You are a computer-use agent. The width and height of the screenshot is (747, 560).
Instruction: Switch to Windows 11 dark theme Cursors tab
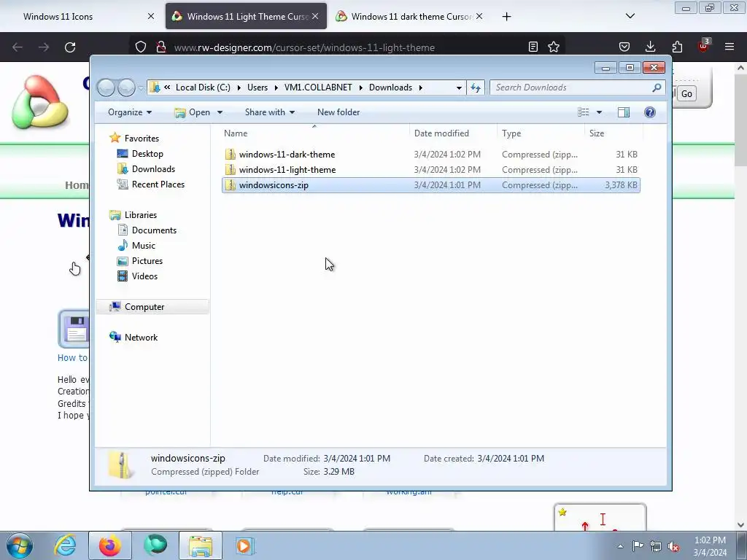pyautogui.click(x=411, y=17)
